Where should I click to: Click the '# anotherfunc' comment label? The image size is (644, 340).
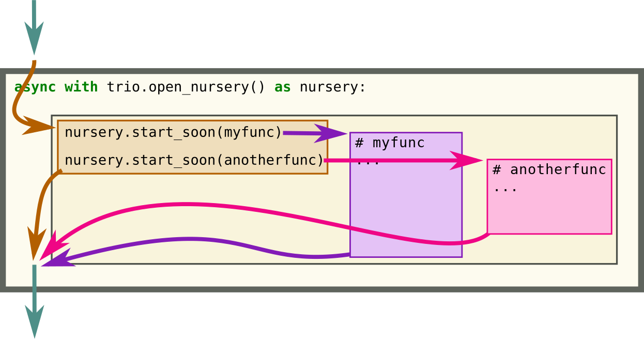click(x=549, y=169)
